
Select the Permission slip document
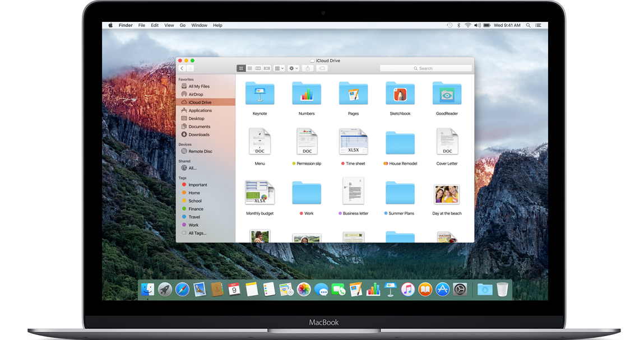point(307,141)
